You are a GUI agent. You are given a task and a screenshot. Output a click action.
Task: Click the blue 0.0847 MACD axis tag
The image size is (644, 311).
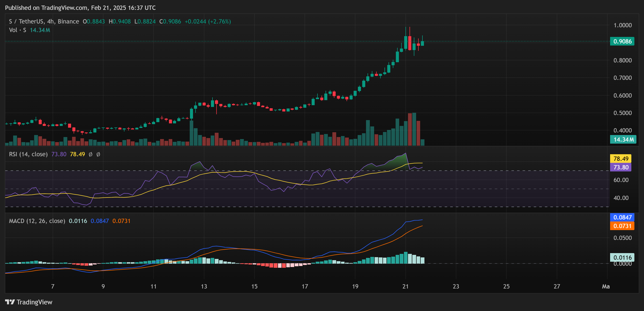pos(622,217)
